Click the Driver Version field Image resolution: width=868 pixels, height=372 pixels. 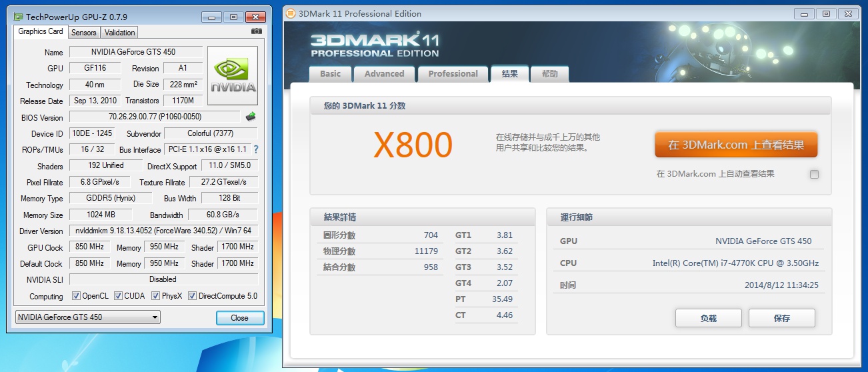click(163, 231)
